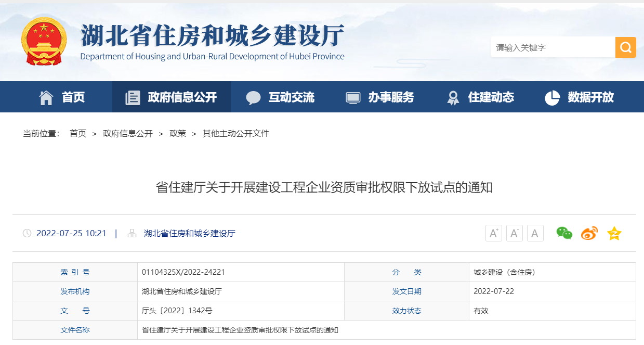This screenshot has height=345, width=644.
Task: Select publisher value 湖北省住房和城乡建设厅 in table
Action: pos(182,291)
